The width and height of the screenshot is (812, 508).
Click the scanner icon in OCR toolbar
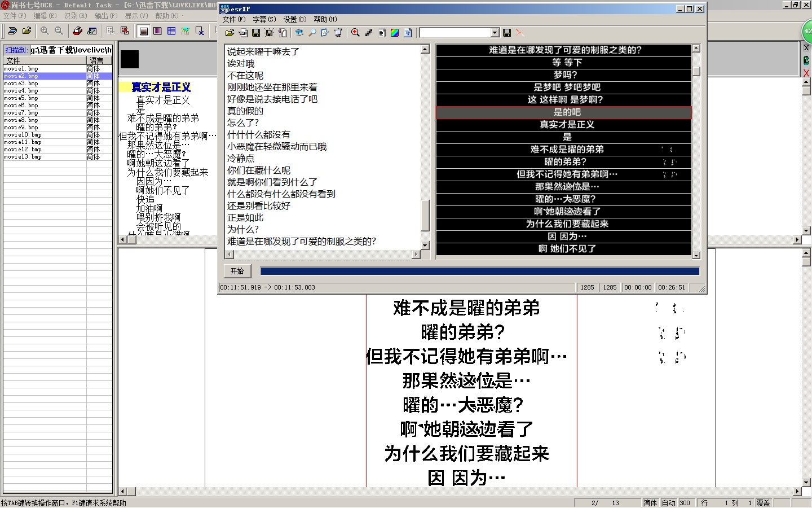[x=12, y=31]
